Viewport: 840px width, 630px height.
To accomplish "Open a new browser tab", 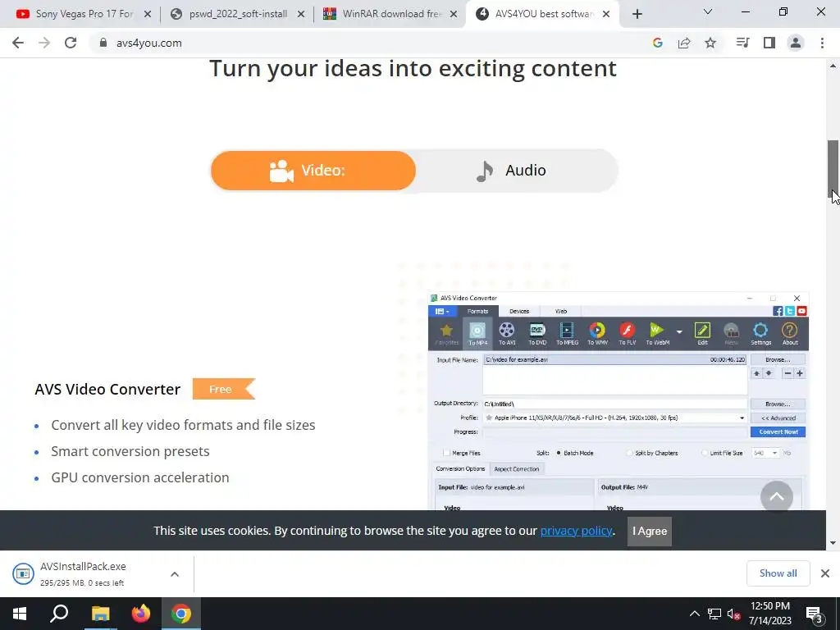I will click(637, 14).
